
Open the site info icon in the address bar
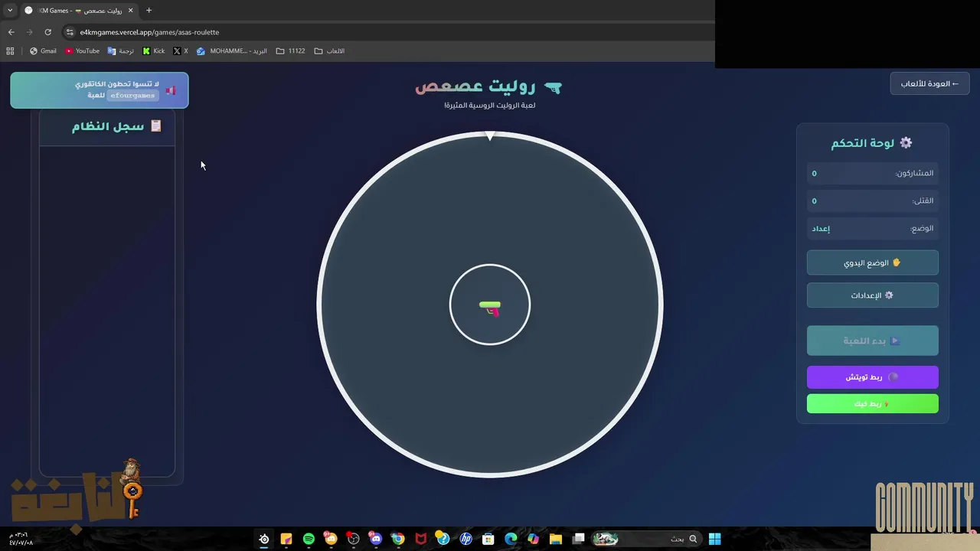pyautogui.click(x=70, y=32)
